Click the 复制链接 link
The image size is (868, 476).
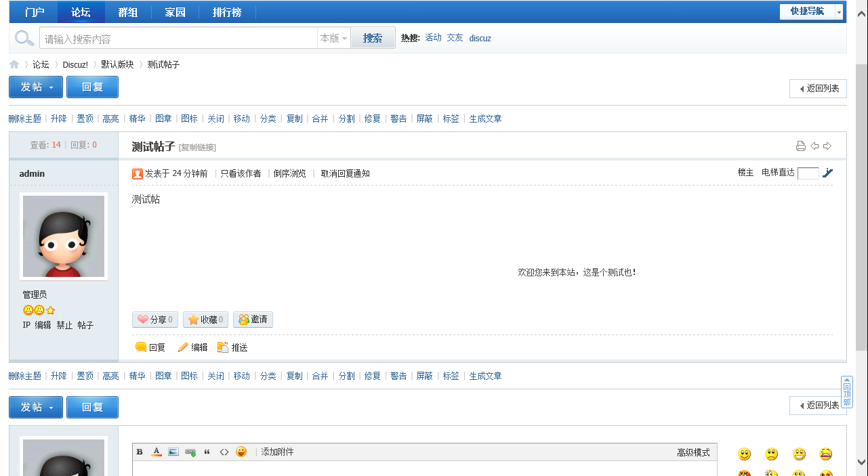click(x=197, y=148)
